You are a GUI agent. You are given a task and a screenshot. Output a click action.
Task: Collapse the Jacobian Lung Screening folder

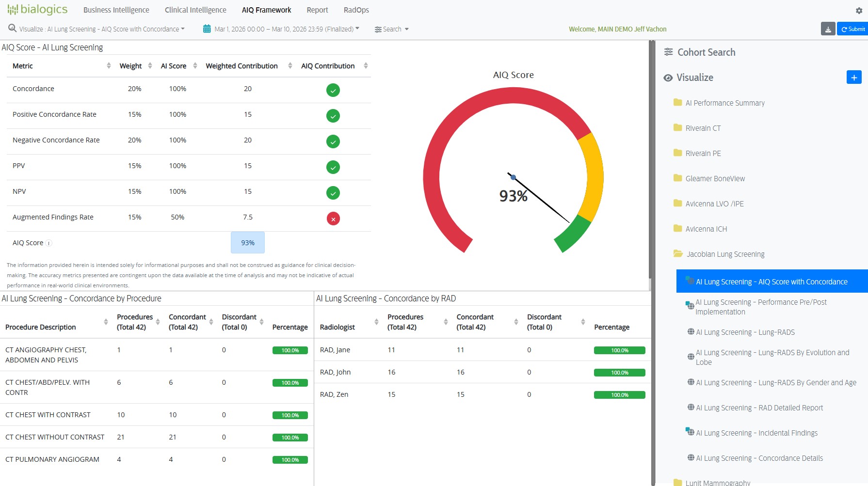[x=725, y=254]
